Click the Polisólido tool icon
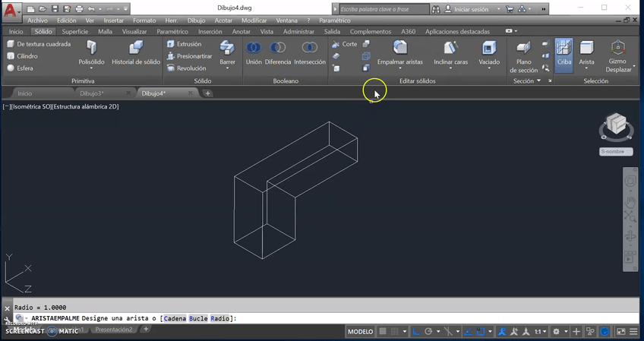Image resolution: width=644 pixels, height=341 pixels. [x=91, y=48]
